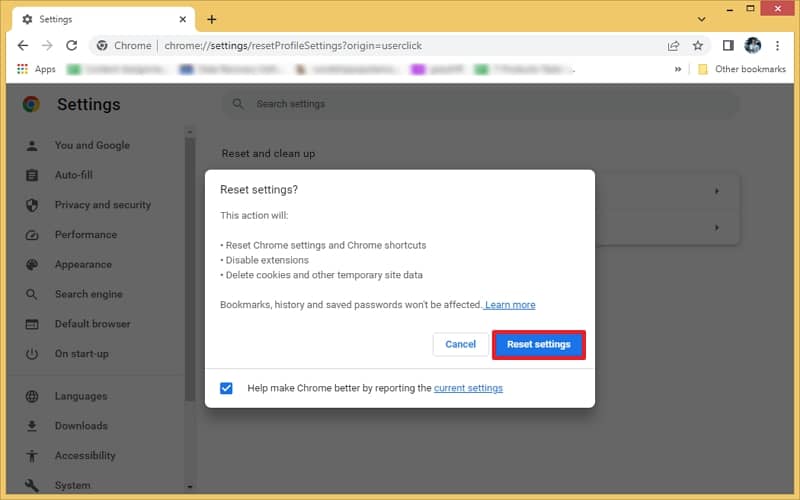Click the download icon beside Downloads

pyautogui.click(x=32, y=426)
